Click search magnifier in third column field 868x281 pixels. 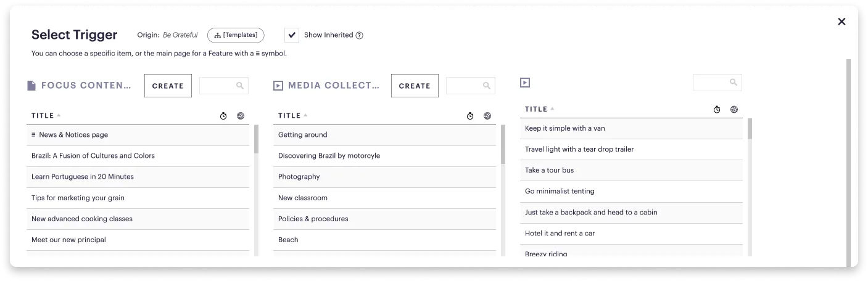[734, 83]
